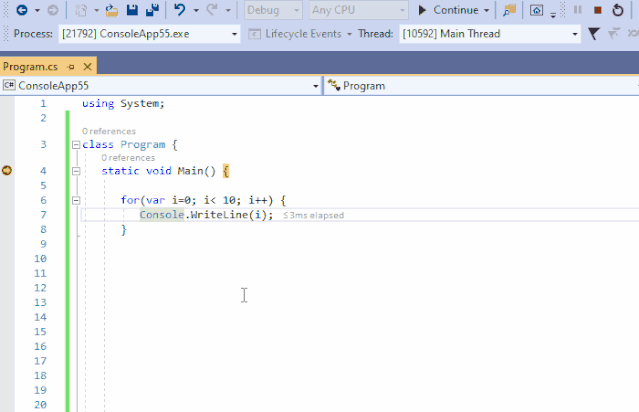
Task: Close the Program.cs tab
Action: click(x=87, y=67)
